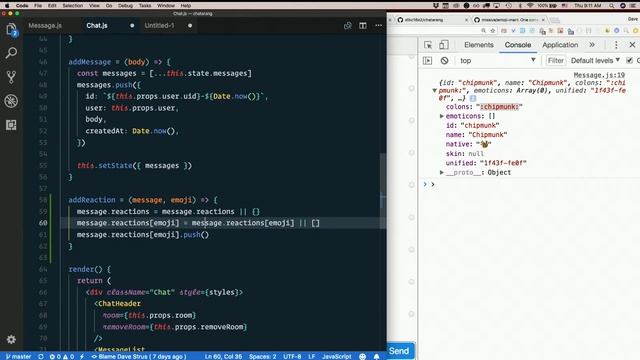Bookmark page with star icon in browser
Screen dimensions: 640x360
tap(493, 31)
